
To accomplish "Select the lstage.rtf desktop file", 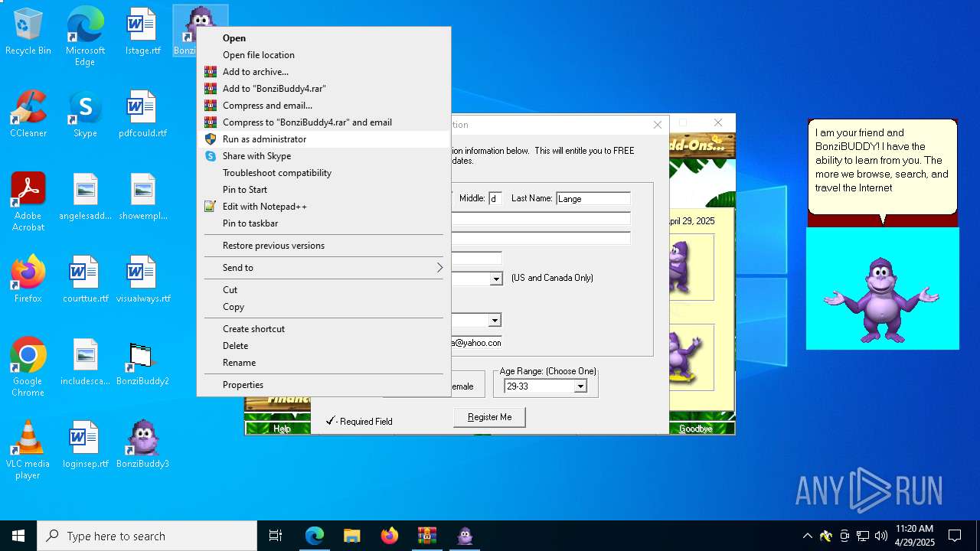I will 143,32.
